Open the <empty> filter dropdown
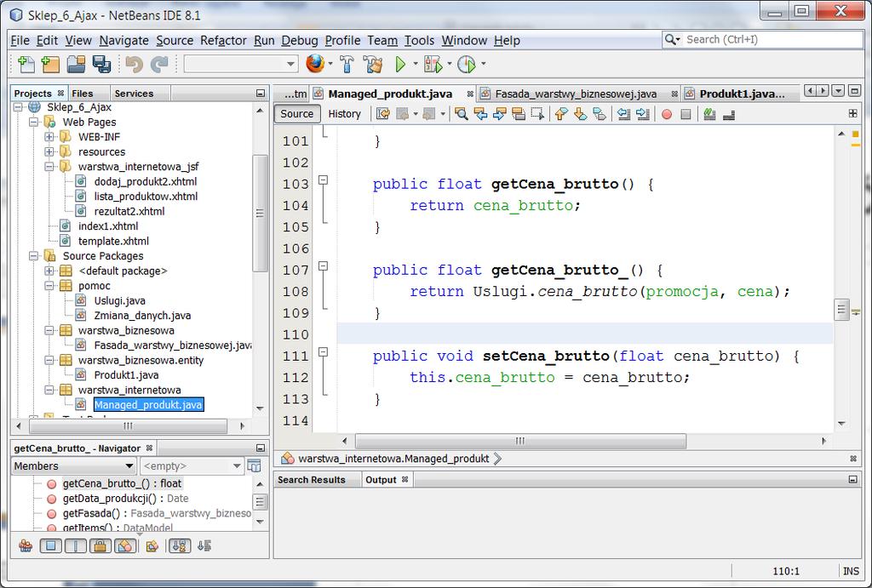 [x=192, y=465]
